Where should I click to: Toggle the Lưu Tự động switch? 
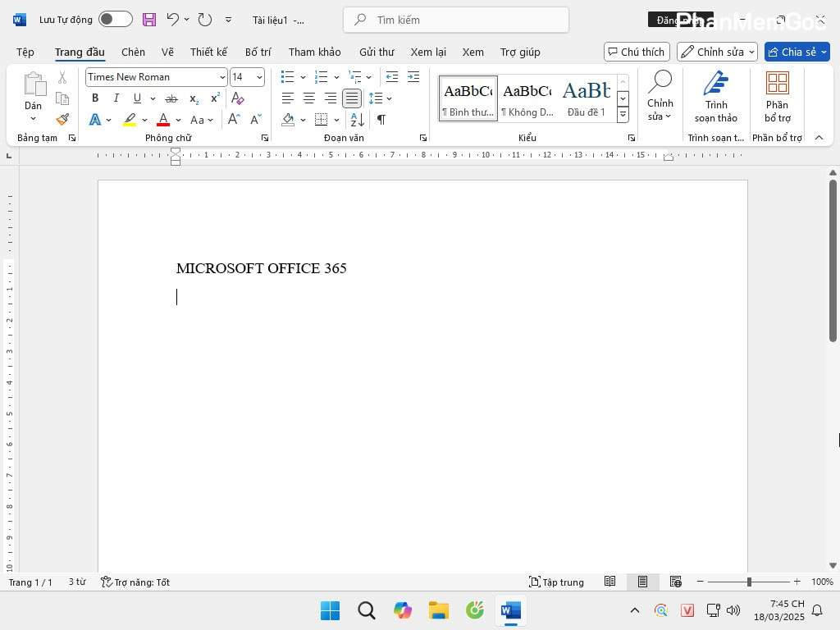(x=115, y=20)
